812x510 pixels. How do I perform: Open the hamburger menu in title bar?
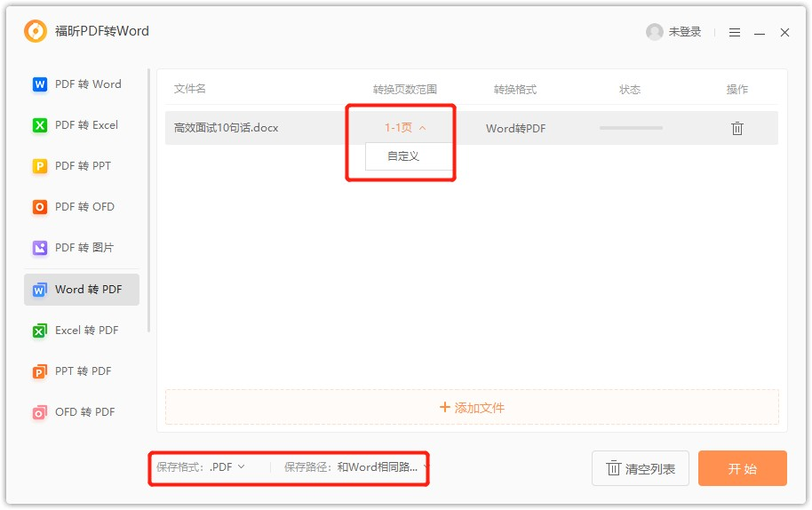coord(735,32)
